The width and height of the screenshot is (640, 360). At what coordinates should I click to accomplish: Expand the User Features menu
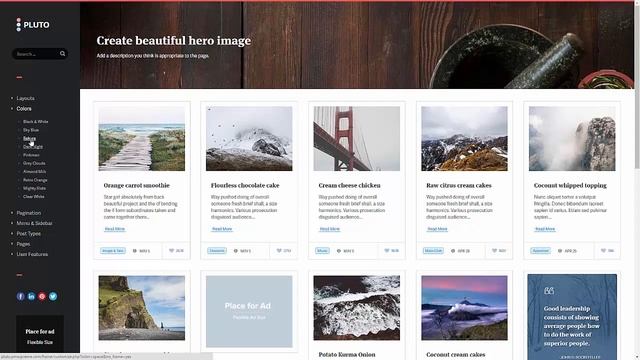[x=32, y=254]
